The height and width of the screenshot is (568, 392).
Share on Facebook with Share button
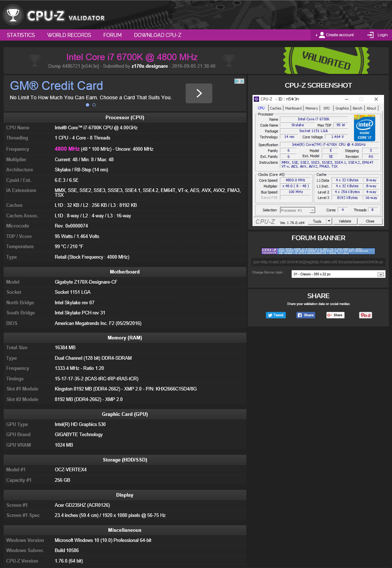(306, 315)
